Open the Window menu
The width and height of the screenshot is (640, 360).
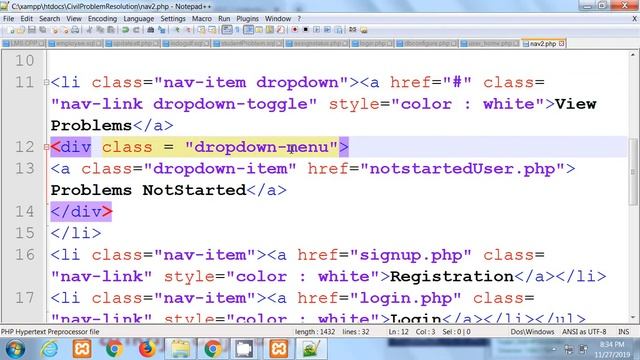click(x=278, y=19)
